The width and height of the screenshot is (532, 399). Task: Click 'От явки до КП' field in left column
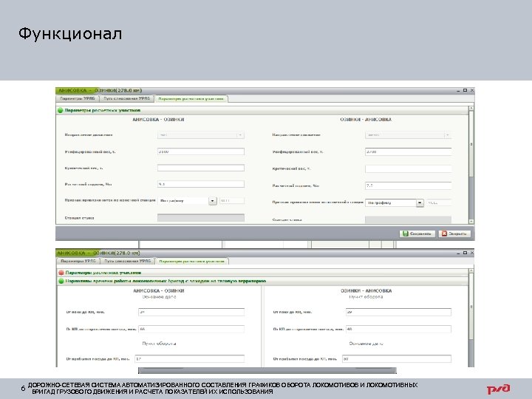point(191,312)
